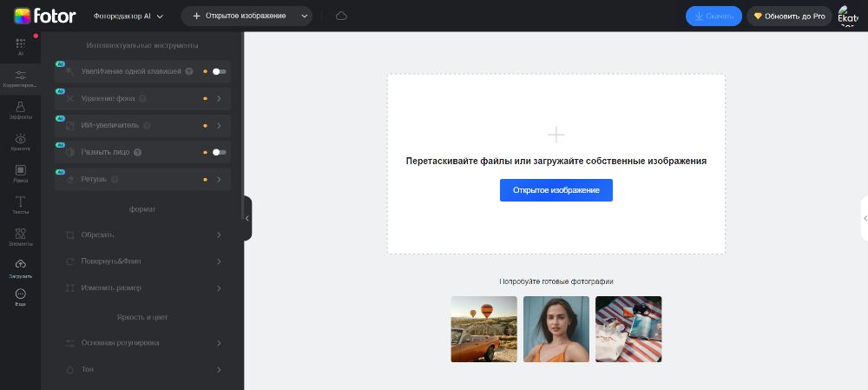This screenshot has width=868, height=390.
Task: Expand the Обрезать option
Action: click(x=220, y=235)
